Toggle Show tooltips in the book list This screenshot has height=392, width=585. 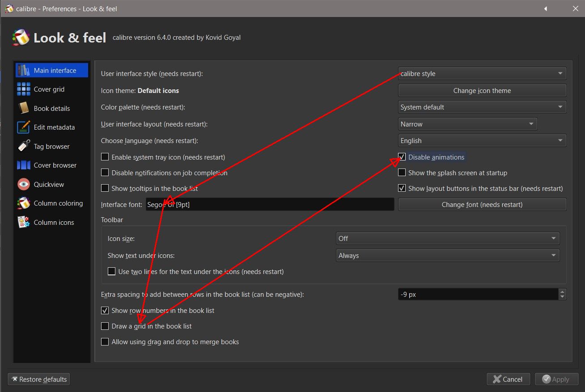coord(105,188)
